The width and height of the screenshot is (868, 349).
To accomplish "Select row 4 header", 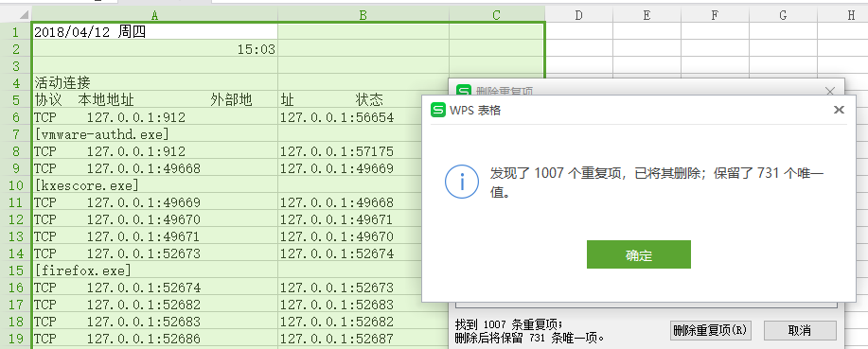I will coord(15,83).
